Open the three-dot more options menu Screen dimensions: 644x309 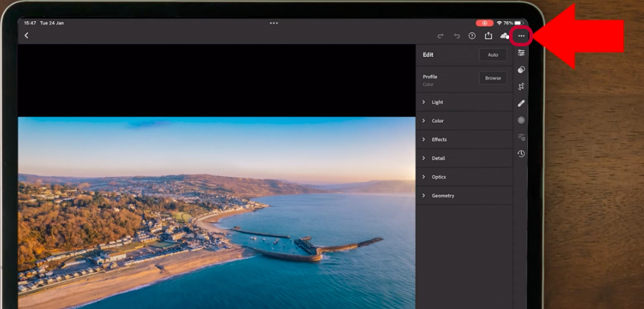point(521,36)
